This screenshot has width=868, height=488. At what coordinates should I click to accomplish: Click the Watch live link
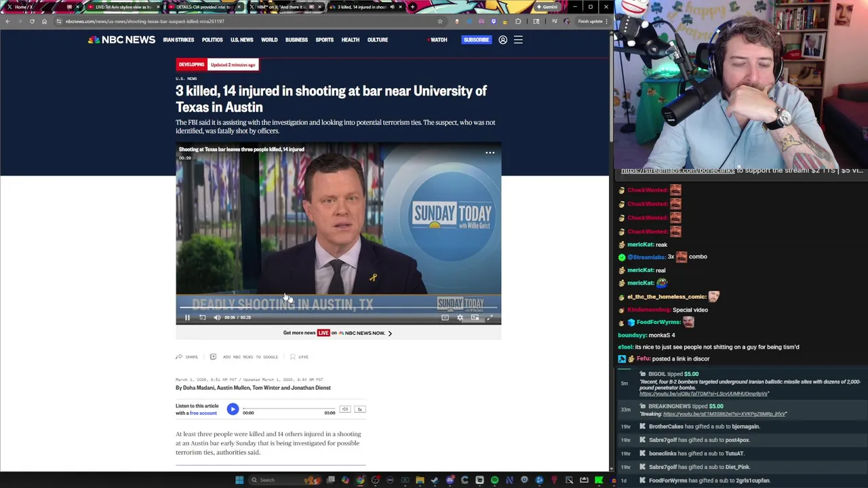point(437,40)
